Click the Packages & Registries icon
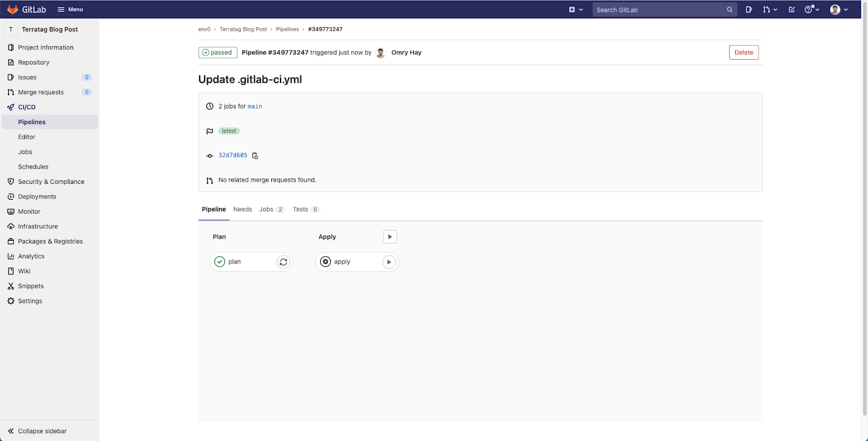This screenshot has width=868, height=441. (11, 241)
